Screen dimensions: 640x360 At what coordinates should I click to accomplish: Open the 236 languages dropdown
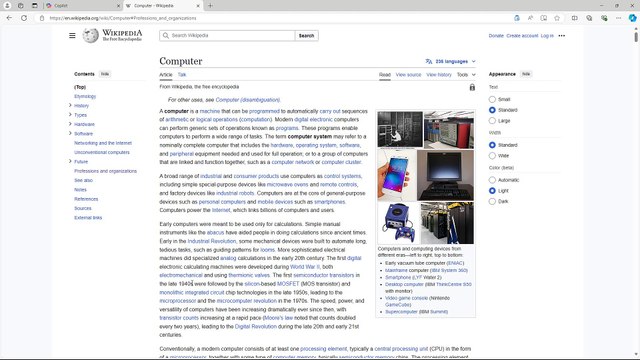[451, 61]
